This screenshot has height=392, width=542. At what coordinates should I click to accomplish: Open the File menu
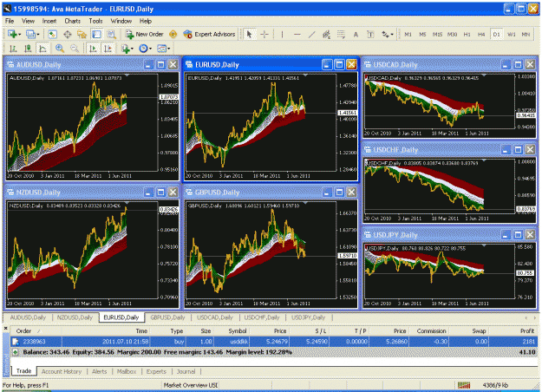click(10, 21)
